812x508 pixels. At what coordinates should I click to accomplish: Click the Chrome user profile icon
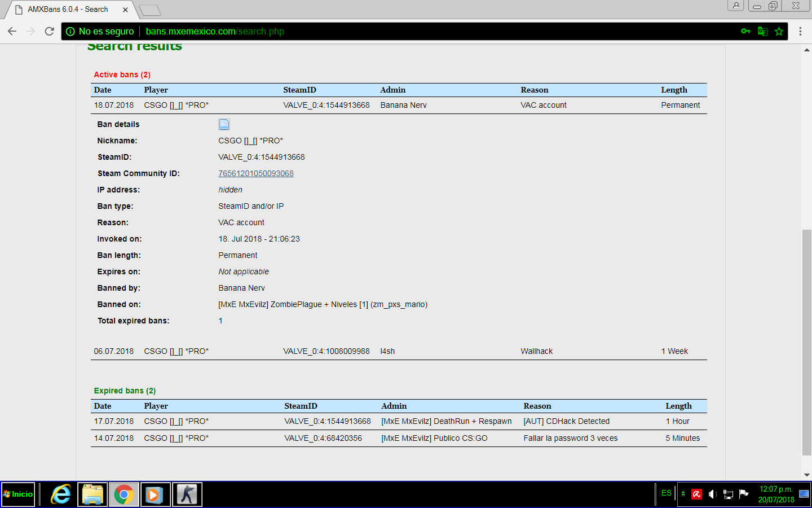pyautogui.click(x=736, y=6)
